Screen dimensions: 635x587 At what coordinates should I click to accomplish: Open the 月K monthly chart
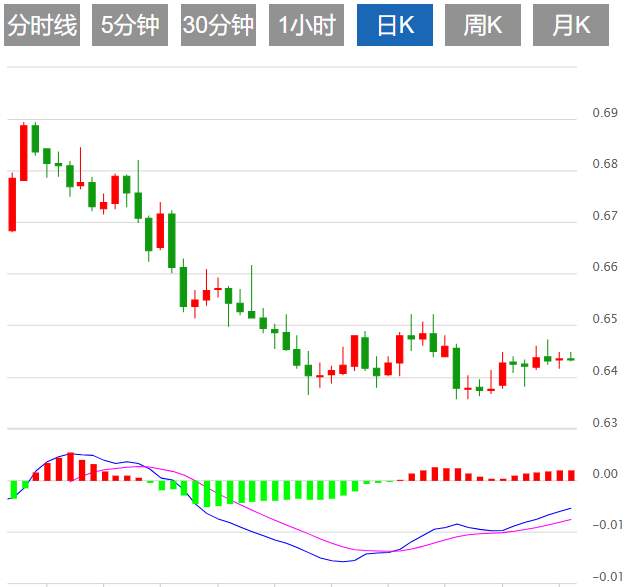point(571,25)
